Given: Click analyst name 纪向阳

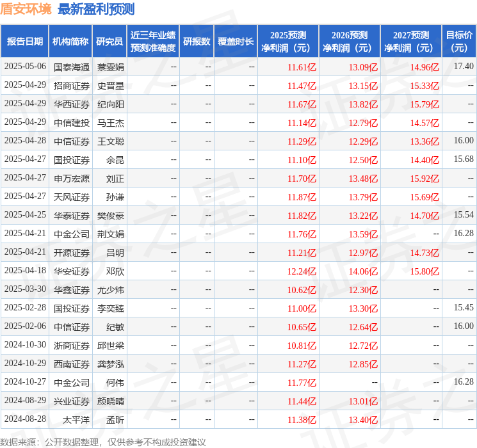Looking at the screenshot, I should click(110, 104).
